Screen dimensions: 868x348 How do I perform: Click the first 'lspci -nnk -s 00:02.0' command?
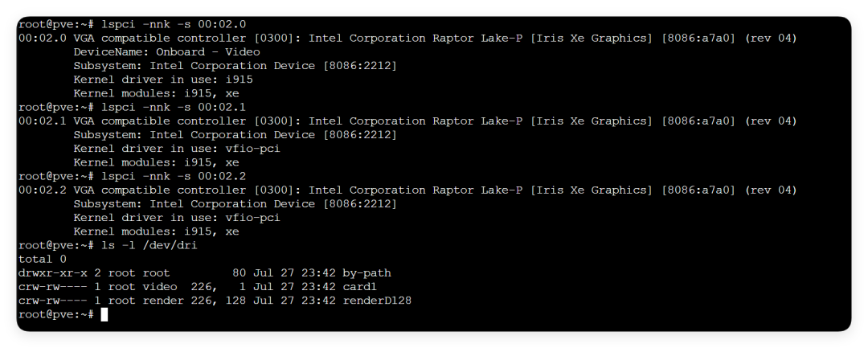[174, 24]
